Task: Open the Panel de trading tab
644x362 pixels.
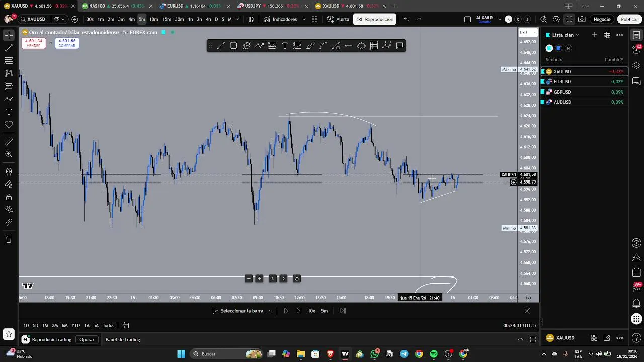Action: pos(123,340)
